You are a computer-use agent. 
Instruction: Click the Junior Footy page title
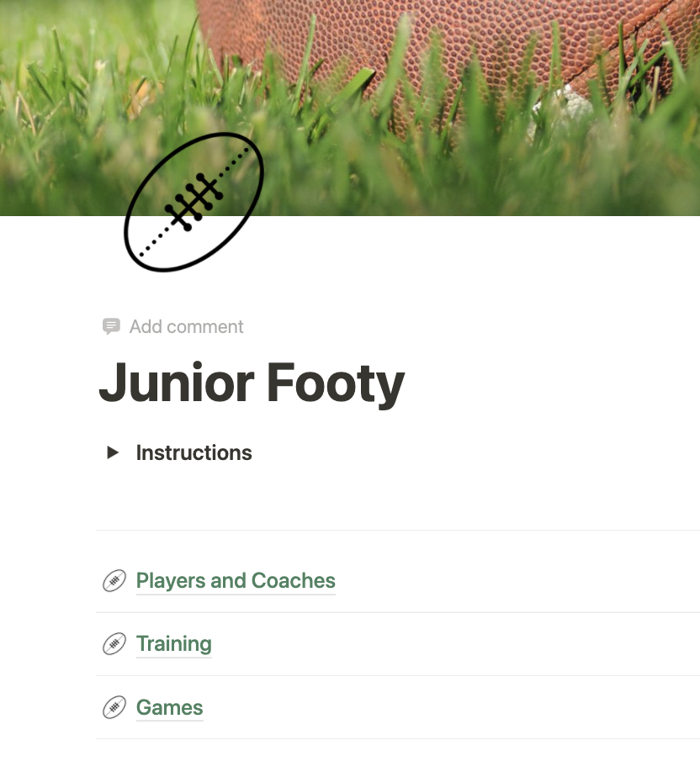pos(252,383)
